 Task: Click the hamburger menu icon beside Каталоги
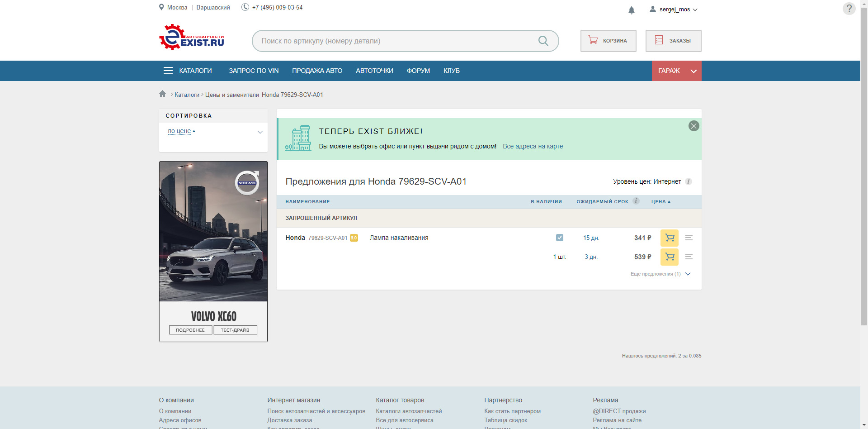pyautogui.click(x=168, y=71)
